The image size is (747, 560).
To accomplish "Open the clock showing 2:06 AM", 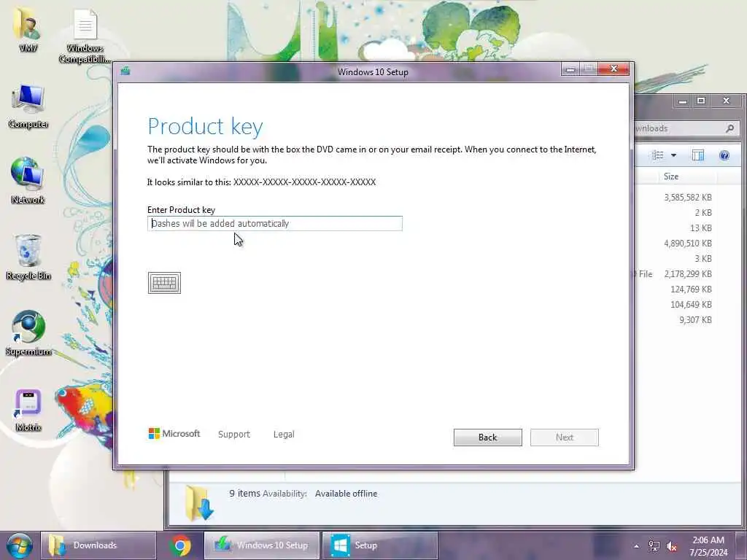I will coord(708,545).
